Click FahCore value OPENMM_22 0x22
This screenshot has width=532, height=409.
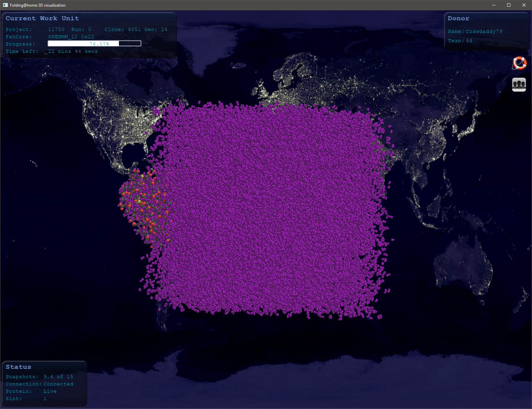(x=71, y=37)
